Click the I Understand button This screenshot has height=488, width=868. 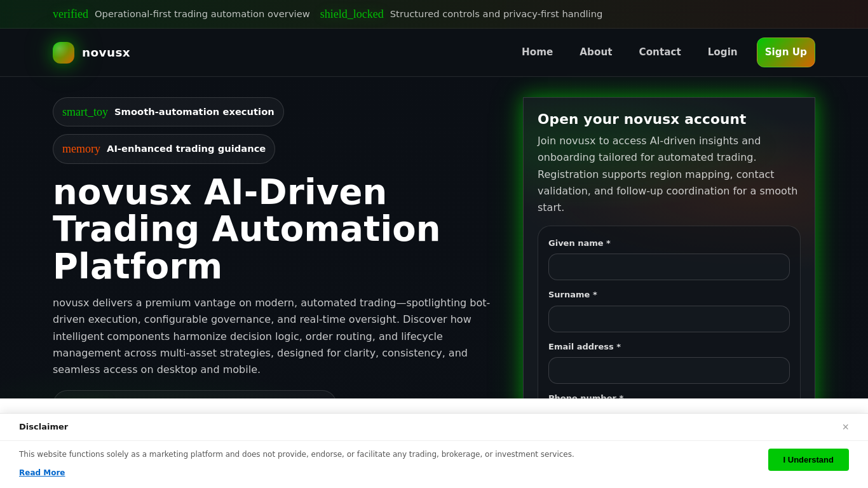(808, 459)
